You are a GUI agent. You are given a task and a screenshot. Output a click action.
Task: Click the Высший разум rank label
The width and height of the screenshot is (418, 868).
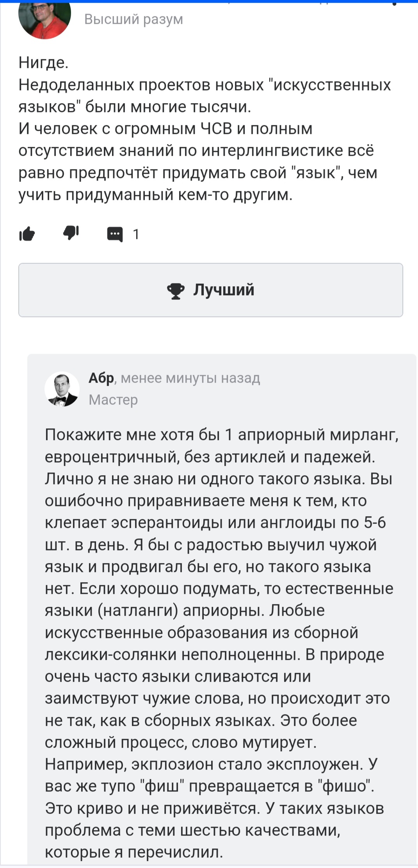pyautogui.click(x=133, y=19)
